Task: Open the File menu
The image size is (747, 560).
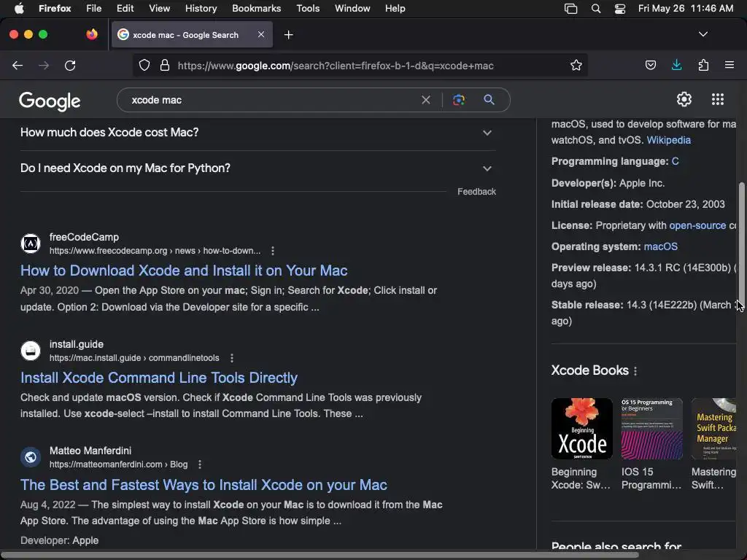Action: tap(94, 8)
